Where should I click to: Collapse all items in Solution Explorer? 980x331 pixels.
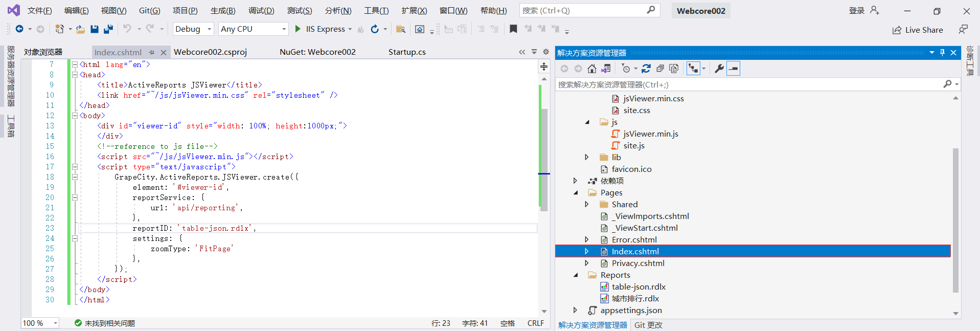(x=660, y=69)
